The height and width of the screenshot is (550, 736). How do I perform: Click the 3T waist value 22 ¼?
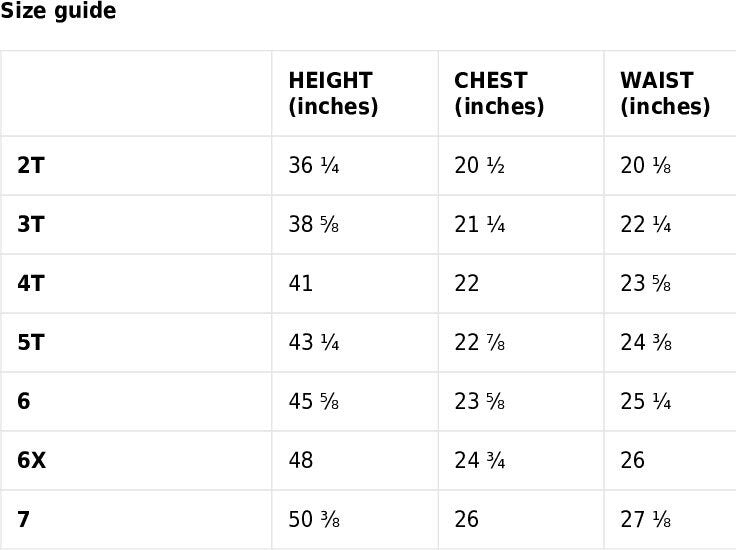click(x=646, y=225)
